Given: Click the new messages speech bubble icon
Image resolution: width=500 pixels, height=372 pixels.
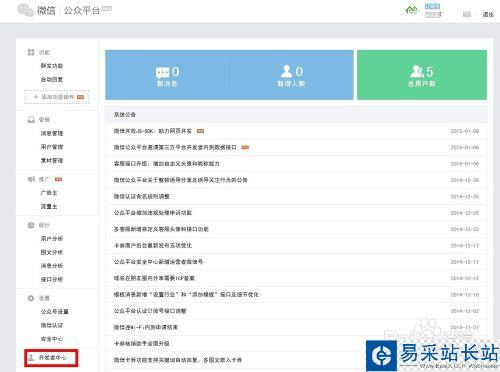Looking at the screenshot, I should point(162,72).
